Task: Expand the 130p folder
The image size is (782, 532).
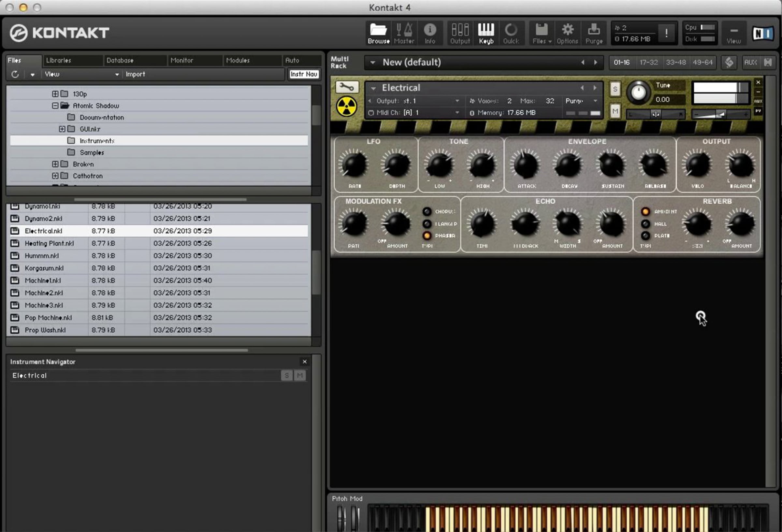Action: (55, 94)
